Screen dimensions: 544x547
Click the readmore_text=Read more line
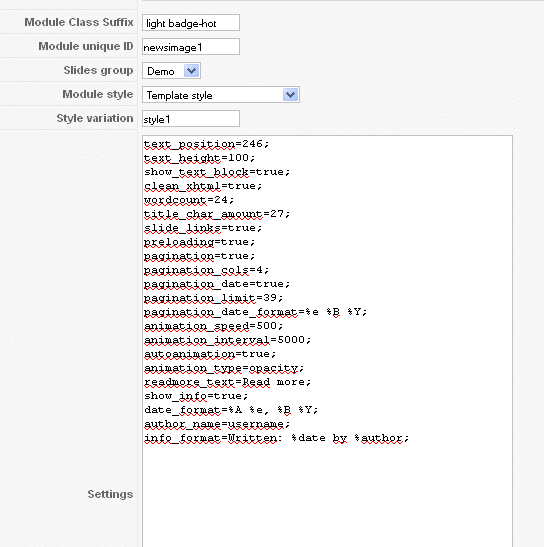point(227,382)
